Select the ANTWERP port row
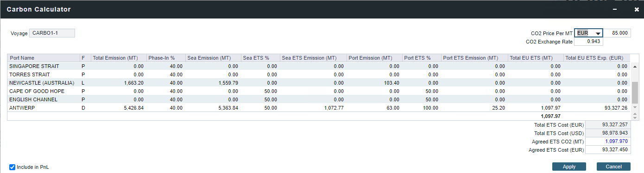This screenshot has height=173, width=644. tap(319, 108)
